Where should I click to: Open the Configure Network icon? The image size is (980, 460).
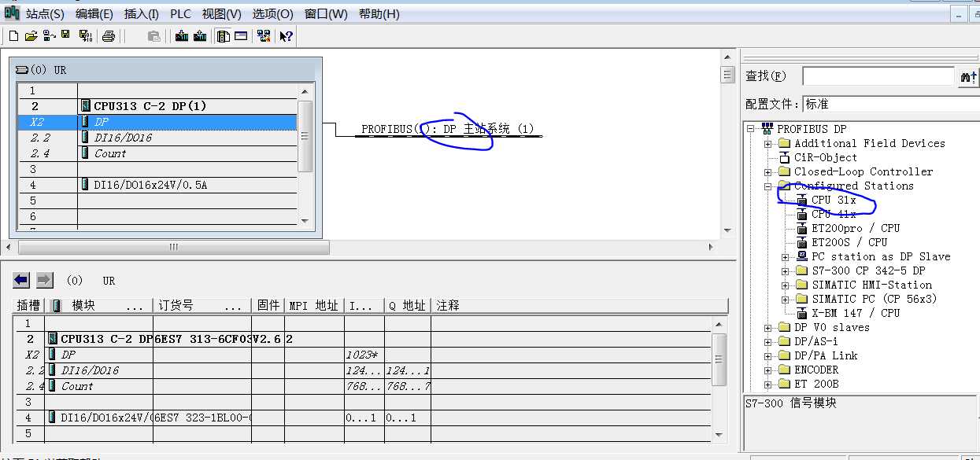click(264, 36)
